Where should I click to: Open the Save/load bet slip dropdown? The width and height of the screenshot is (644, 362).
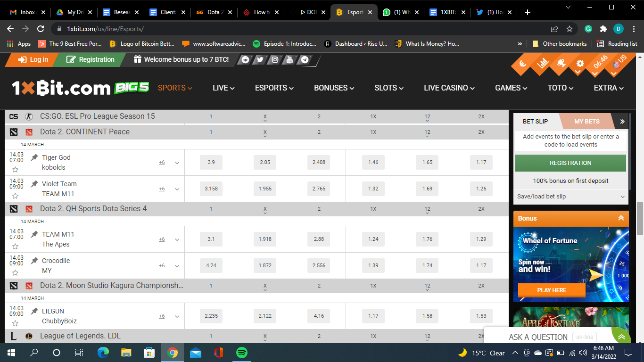(570, 197)
